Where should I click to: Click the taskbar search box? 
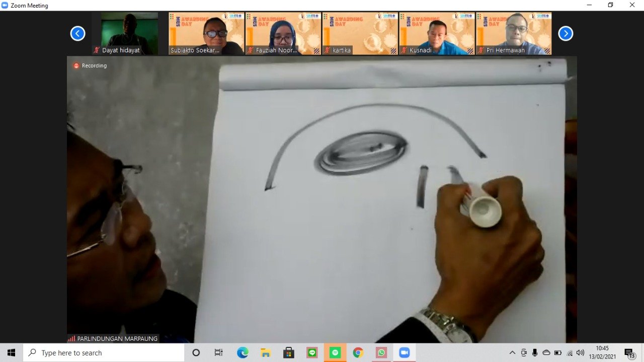click(x=104, y=352)
